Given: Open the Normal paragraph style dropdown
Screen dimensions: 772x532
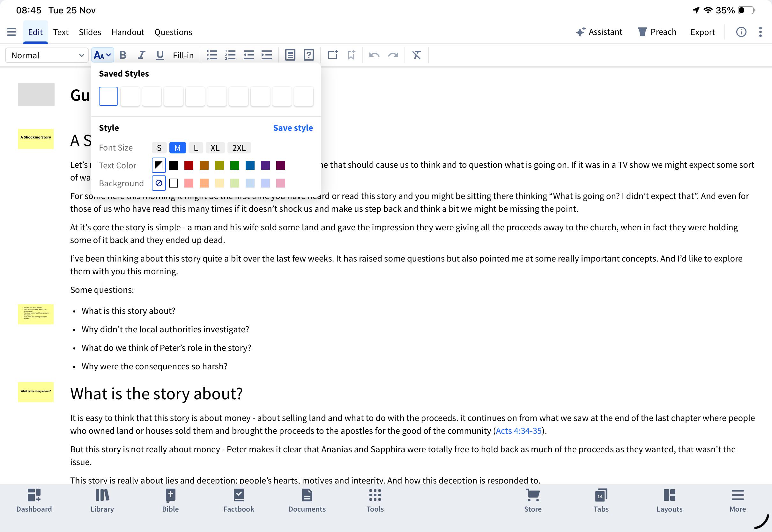Looking at the screenshot, I should pos(47,55).
